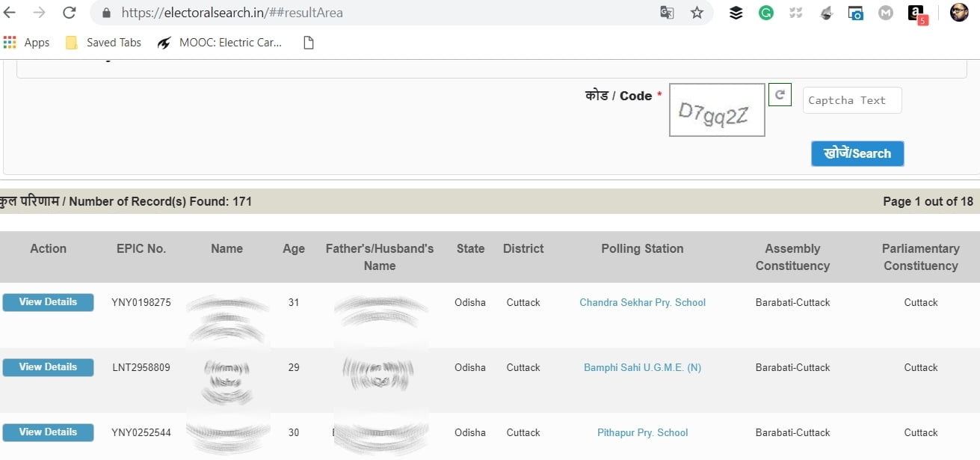
Task: Open MOOC: Electric Car bookmark
Action: 220,43
